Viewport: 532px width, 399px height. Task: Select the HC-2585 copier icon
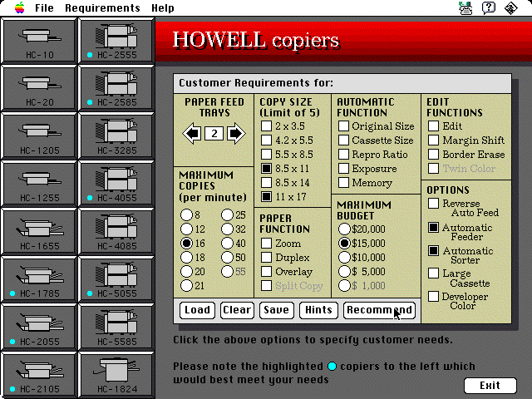coord(116,89)
